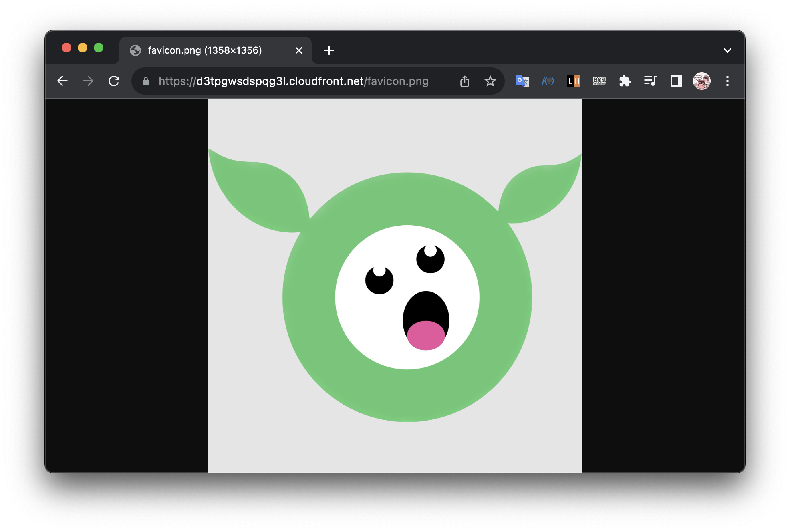This screenshot has height=532, width=790.
Task: Open the Extensions puzzle menu
Action: click(x=625, y=81)
